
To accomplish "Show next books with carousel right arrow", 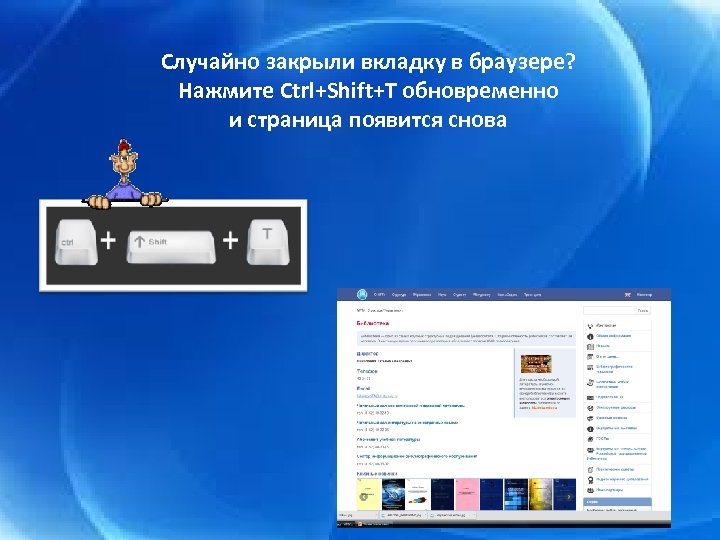I will click(568, 496).
